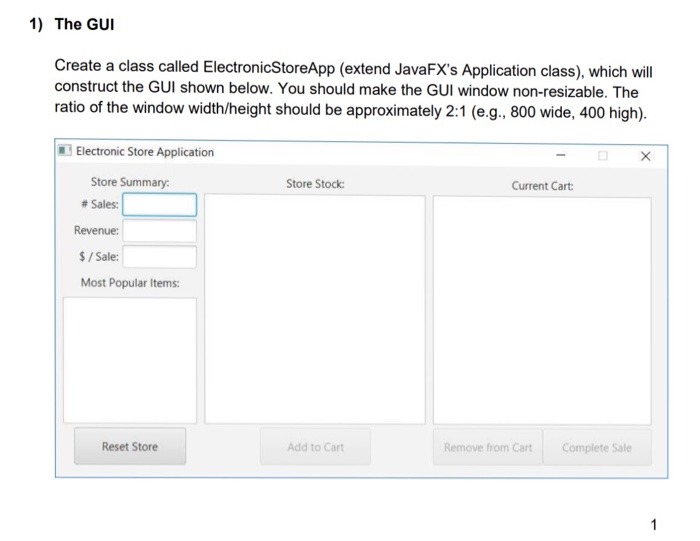Close the Electronic Store Application window
700x541 pixels.
tap(645, 156)
